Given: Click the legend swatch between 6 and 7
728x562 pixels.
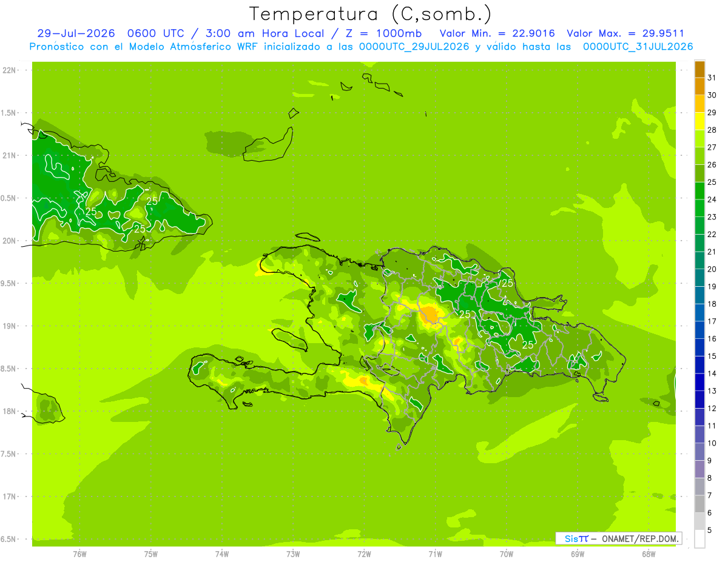Looking at the screenshot, I should coord(699,504).
